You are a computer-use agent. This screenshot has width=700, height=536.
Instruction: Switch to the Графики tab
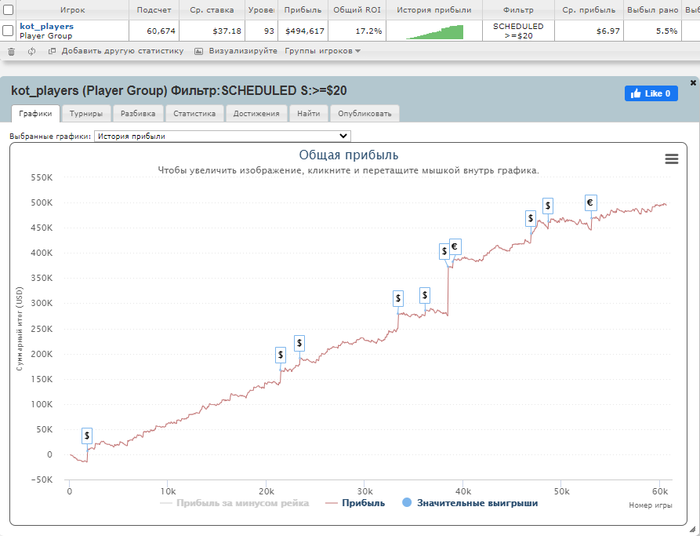click(x=35, y=113)
